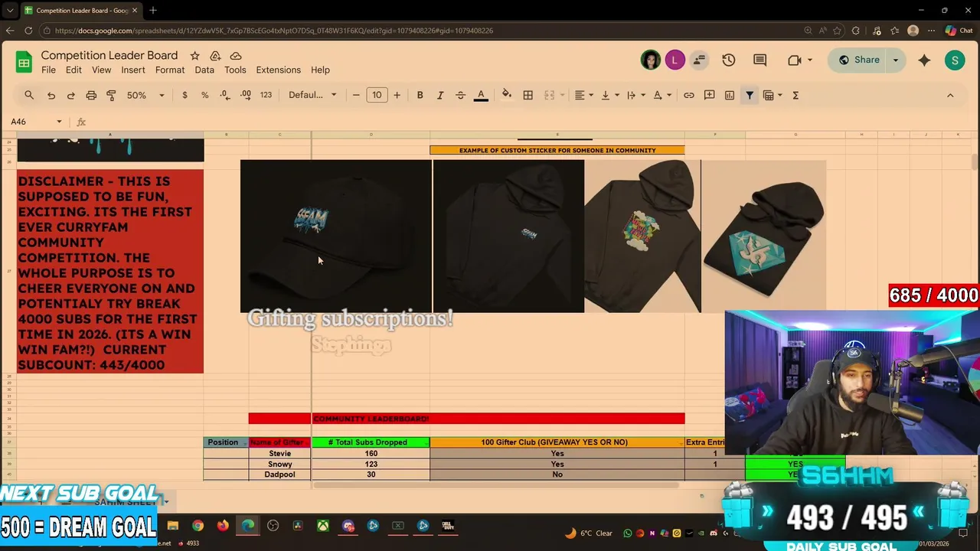Open table views dropdown
Viewport: 980px width, 551px height.
(x=773, y=95)
